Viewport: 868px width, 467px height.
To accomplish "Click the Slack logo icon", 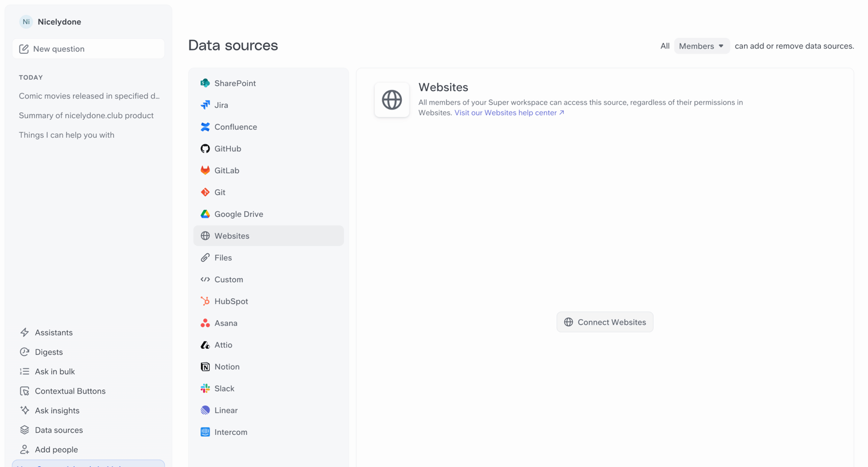I will [205, 388].
